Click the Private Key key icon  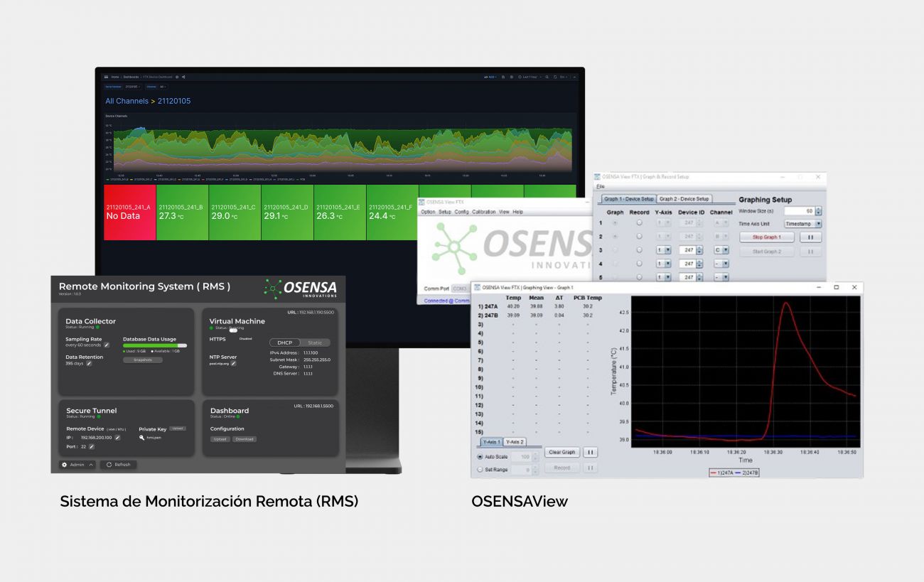click(x=142, y=438)
